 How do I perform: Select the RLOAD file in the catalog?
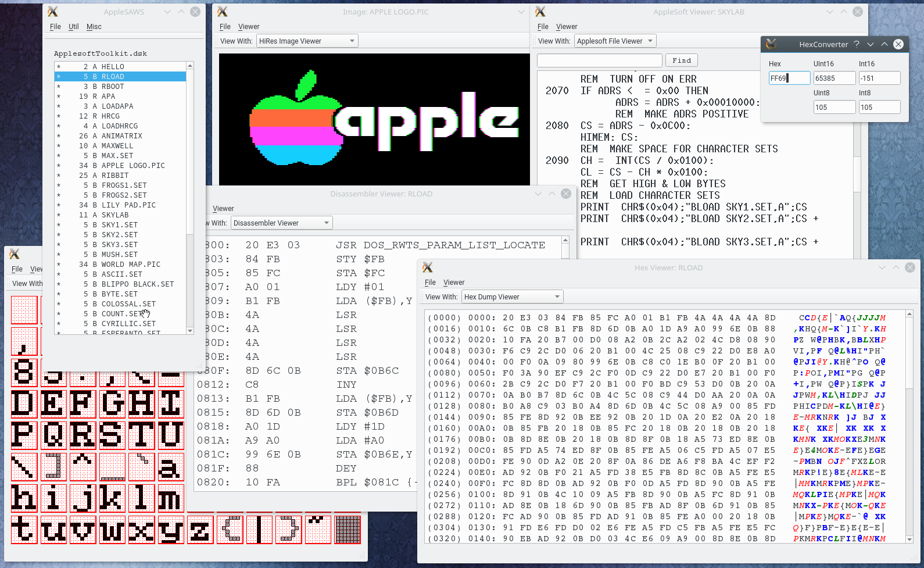tap(120, 77)
